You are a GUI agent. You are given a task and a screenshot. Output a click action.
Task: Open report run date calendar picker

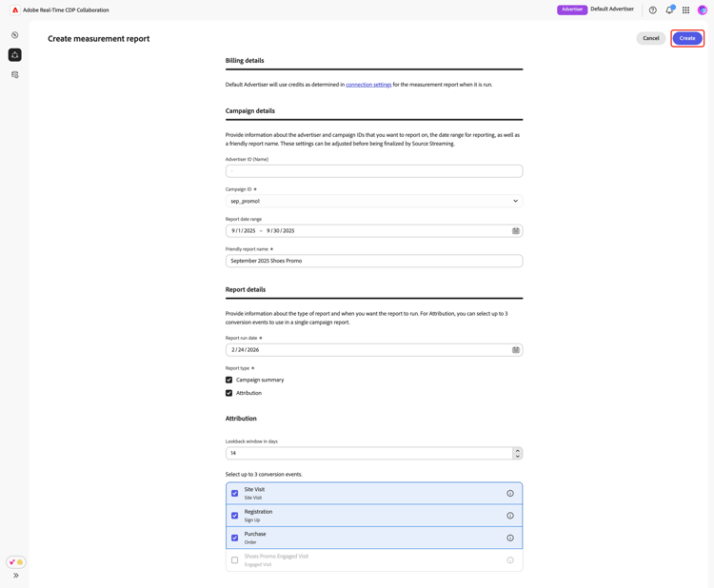coord(516,350)
